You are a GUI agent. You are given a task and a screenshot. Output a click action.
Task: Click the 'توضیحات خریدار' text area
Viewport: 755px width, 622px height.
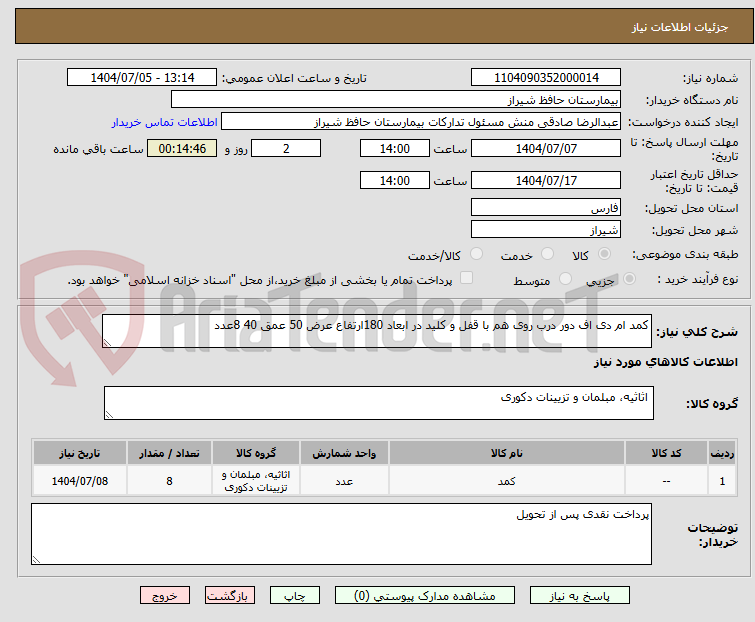340,534
